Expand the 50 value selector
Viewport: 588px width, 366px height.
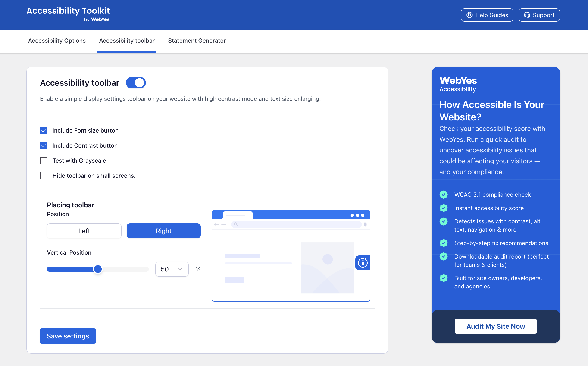[172, 269]
